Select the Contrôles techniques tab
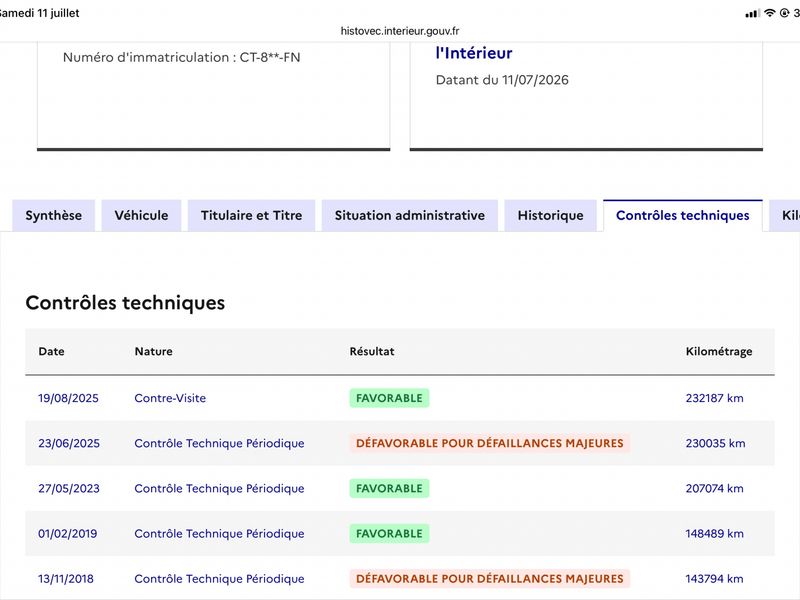The height and width of the screenshot is (600, 800). coord(683,215)
